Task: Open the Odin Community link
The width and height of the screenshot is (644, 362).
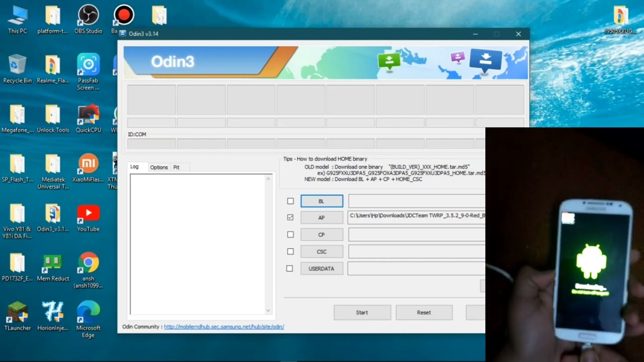Action: click(x=224, y=327)
